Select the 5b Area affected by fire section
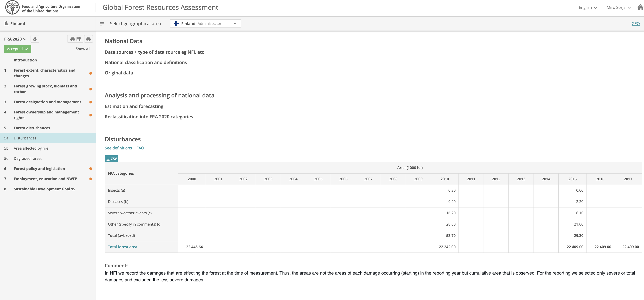 click(31, 148)
